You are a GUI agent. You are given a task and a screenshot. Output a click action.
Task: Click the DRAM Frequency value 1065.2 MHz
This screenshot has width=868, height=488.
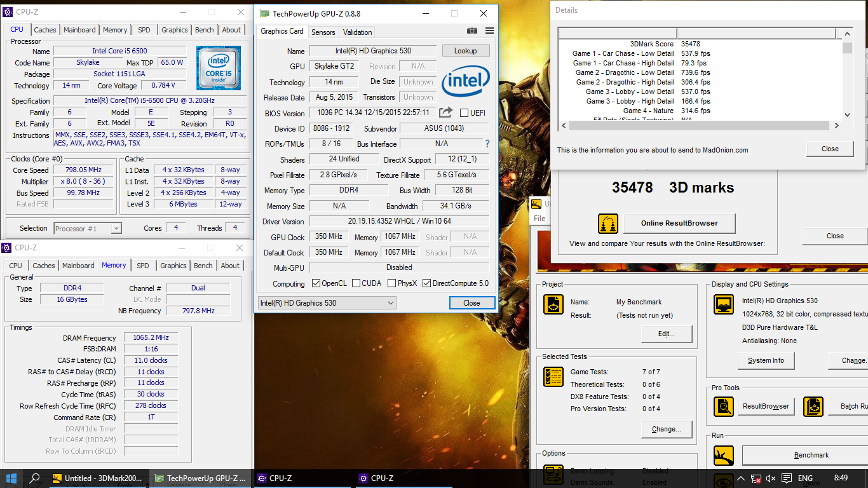[151, 338]
